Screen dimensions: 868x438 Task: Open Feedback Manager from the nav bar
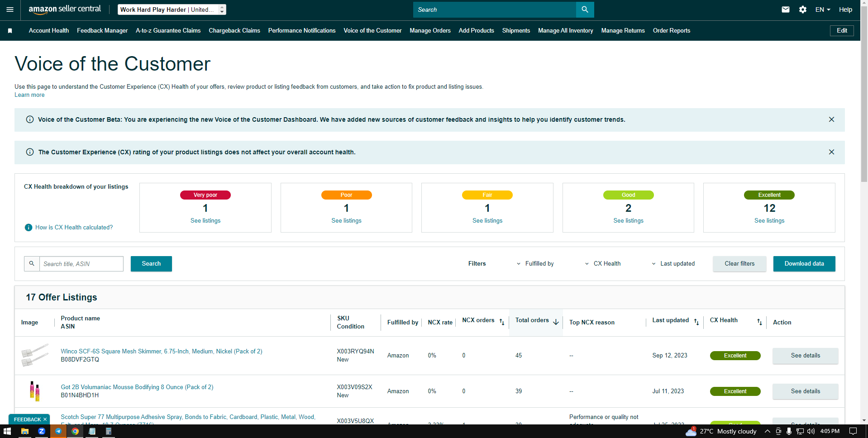102,31
